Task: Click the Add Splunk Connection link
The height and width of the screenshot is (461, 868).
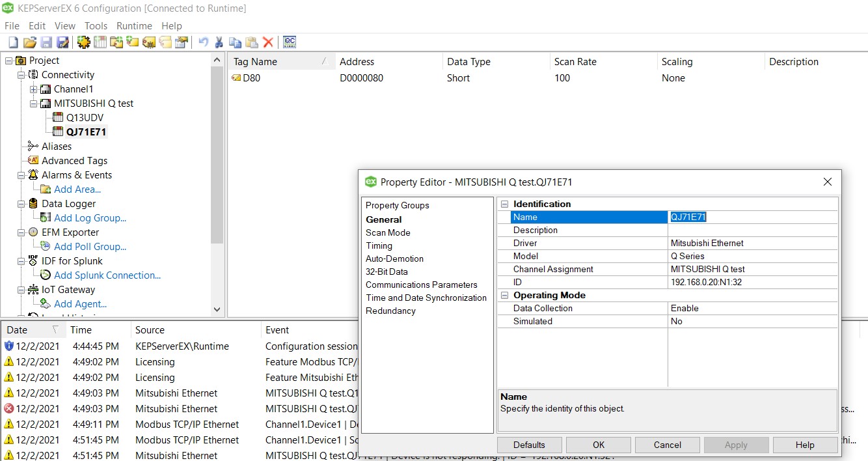Action: click(107, 275)
